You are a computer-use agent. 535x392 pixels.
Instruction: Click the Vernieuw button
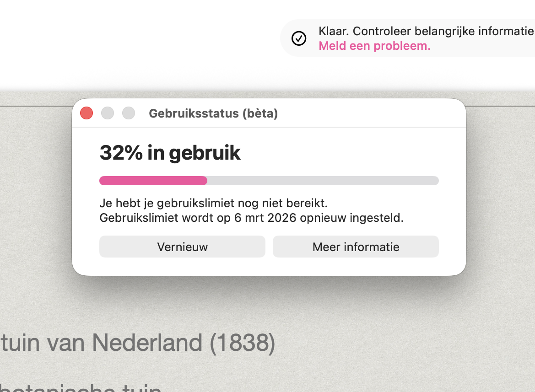coord(182,247)
